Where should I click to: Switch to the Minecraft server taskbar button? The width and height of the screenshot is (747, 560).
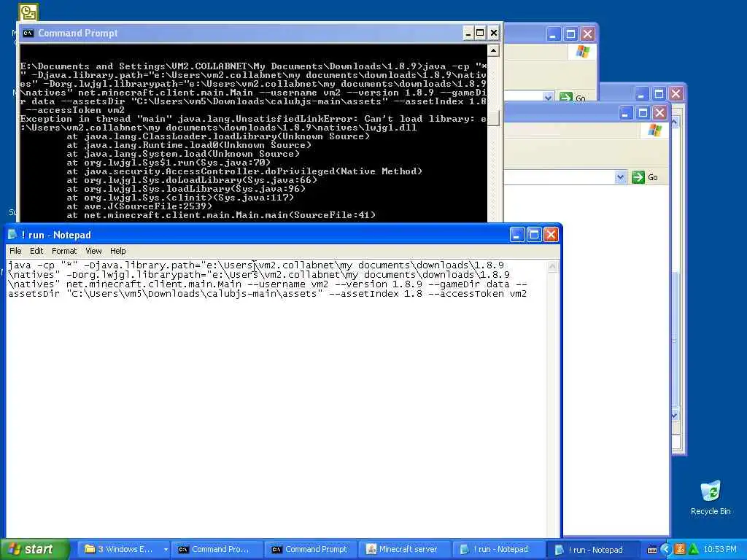(403, 549)
